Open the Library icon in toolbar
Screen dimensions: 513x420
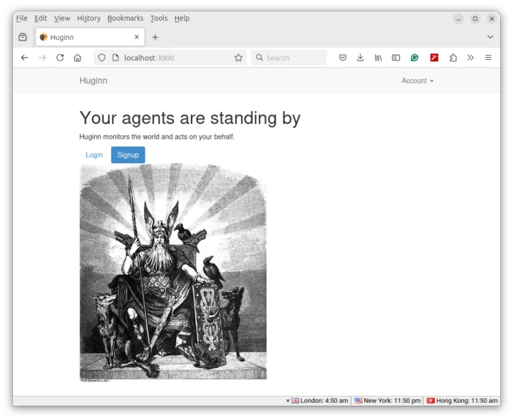tap(378, 58)
